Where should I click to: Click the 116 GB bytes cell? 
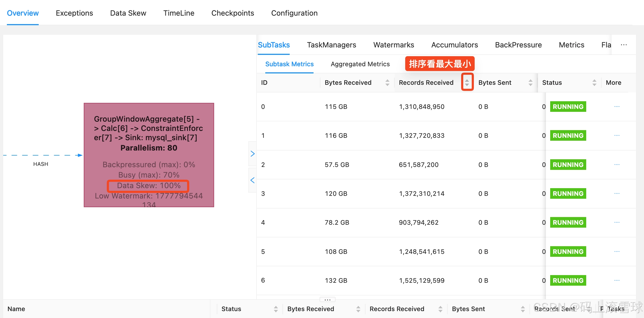click(x=336, y=135)
